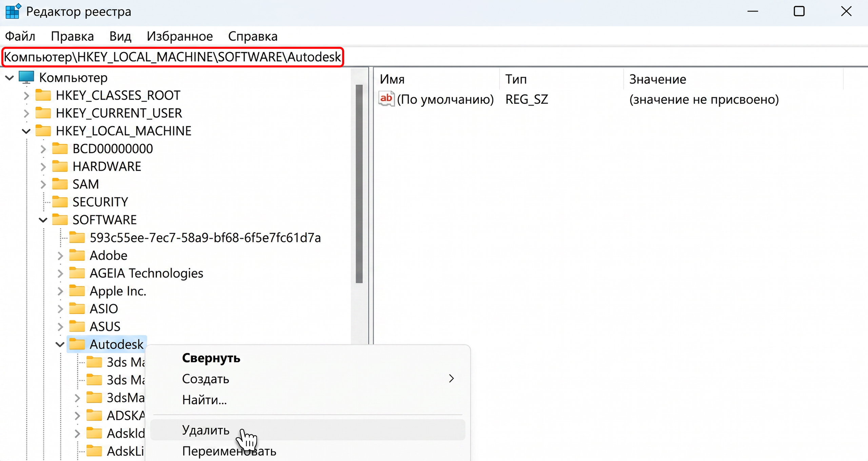Expand the ASUS key
The image size is (868, 461).
60,327
